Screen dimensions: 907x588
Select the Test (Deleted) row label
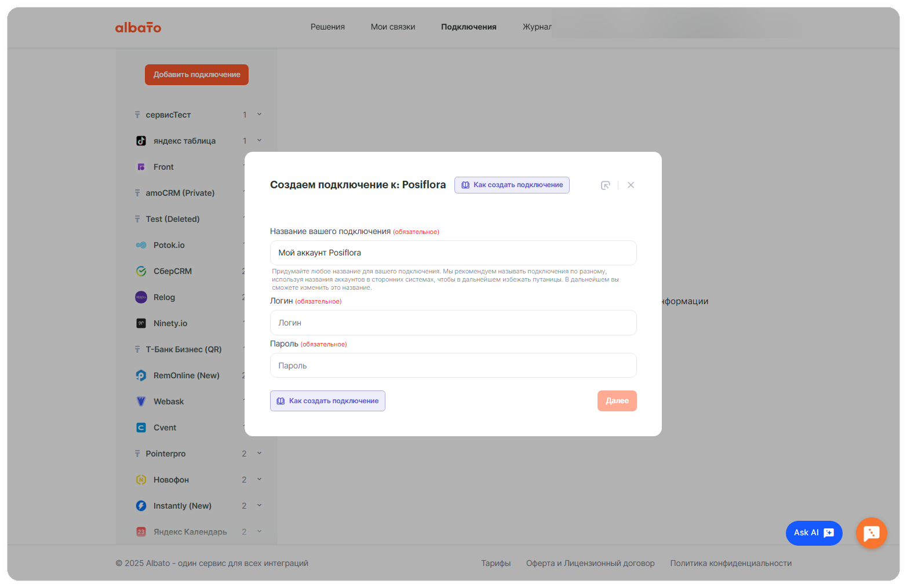click(x=173, y=219)
